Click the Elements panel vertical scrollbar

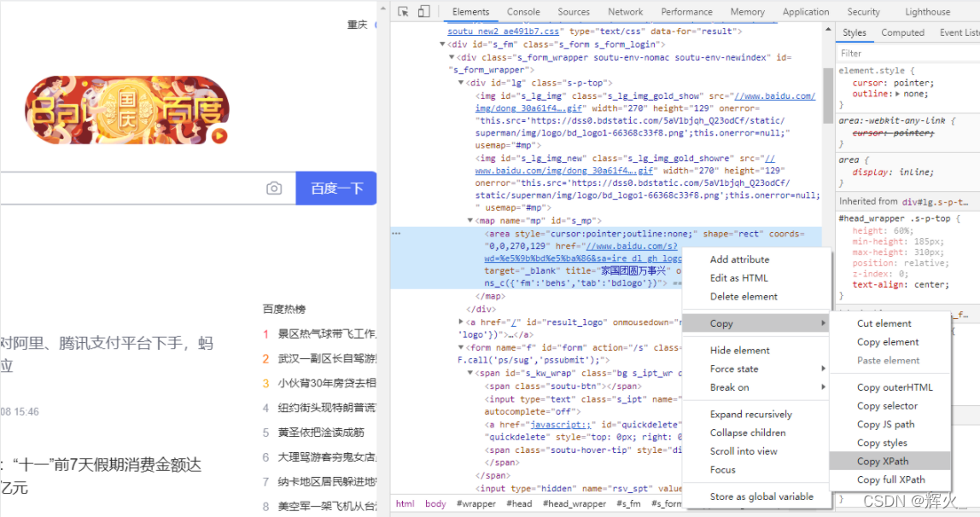828,94
